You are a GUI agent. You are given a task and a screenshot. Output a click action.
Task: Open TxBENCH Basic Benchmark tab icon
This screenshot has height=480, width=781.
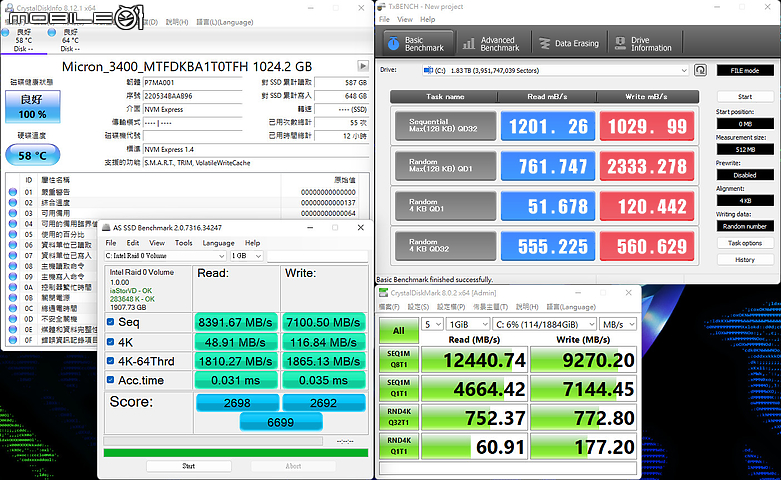(393, 44)
